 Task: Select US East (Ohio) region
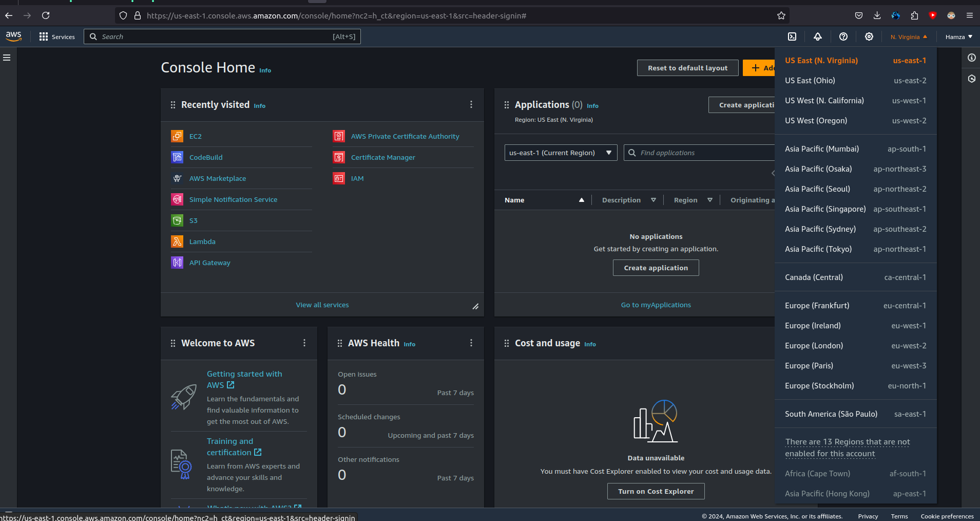(856, 81)
